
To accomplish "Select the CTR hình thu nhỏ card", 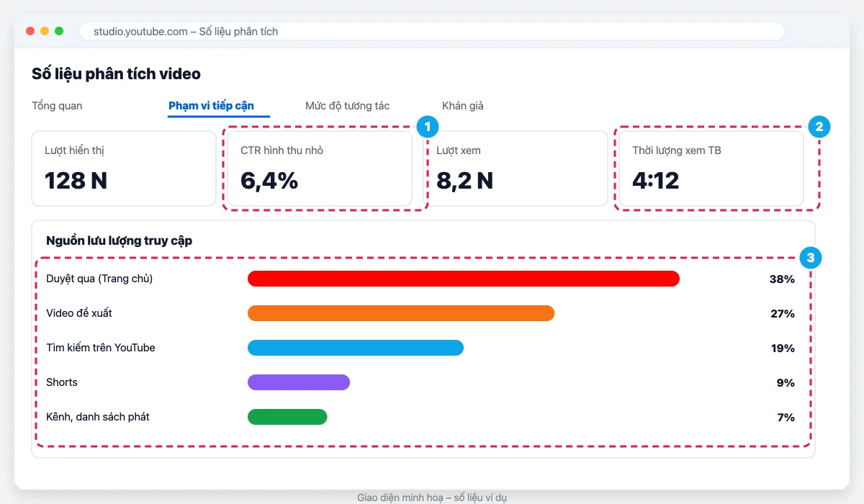I will click(320, 168).
